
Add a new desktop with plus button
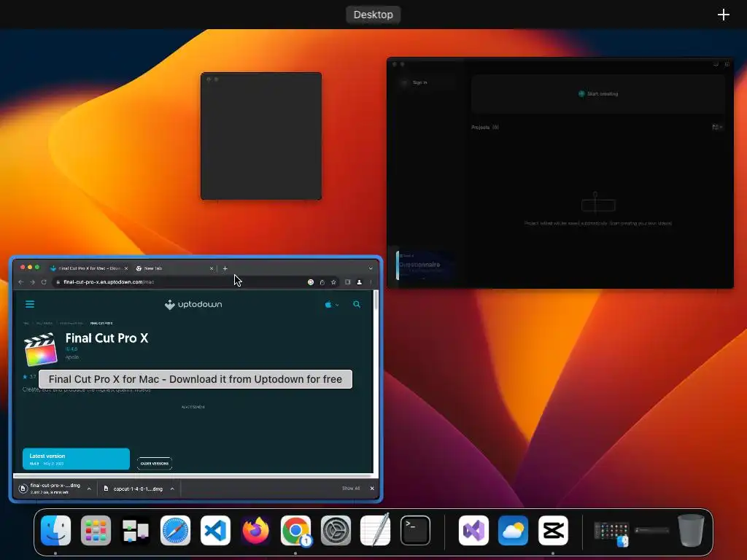click(x=723, y=15)
